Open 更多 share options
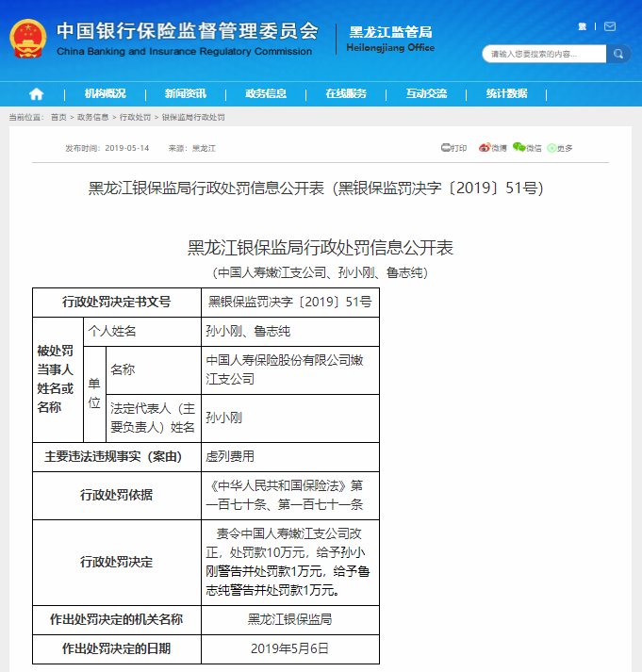The image size is (642, 672). coord(560,148)
